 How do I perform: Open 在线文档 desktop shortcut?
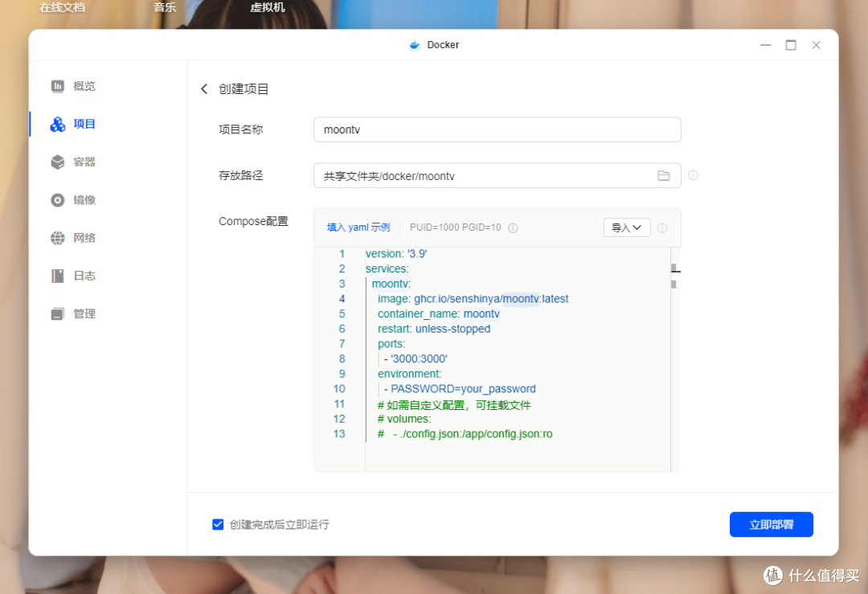click(x=62, y=7)
